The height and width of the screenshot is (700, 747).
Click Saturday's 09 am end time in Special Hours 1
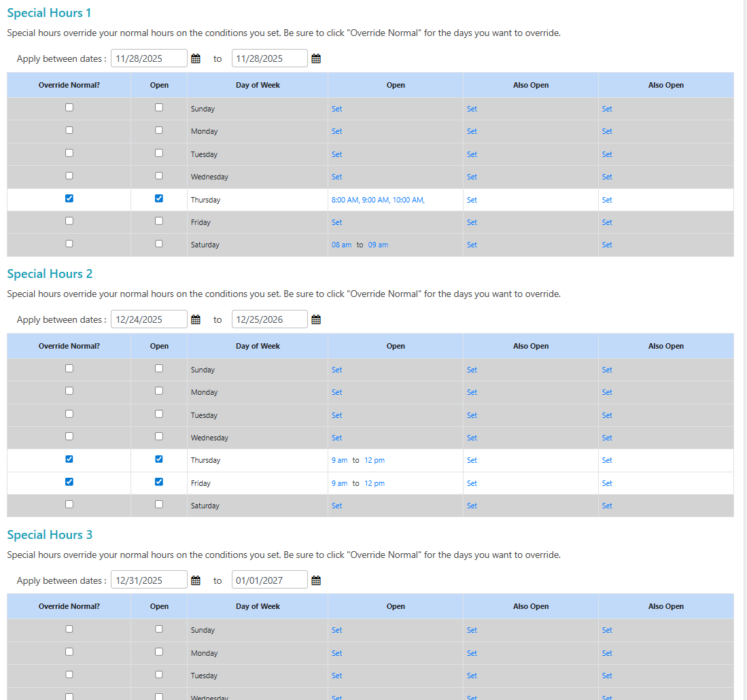tap(378, 245)
